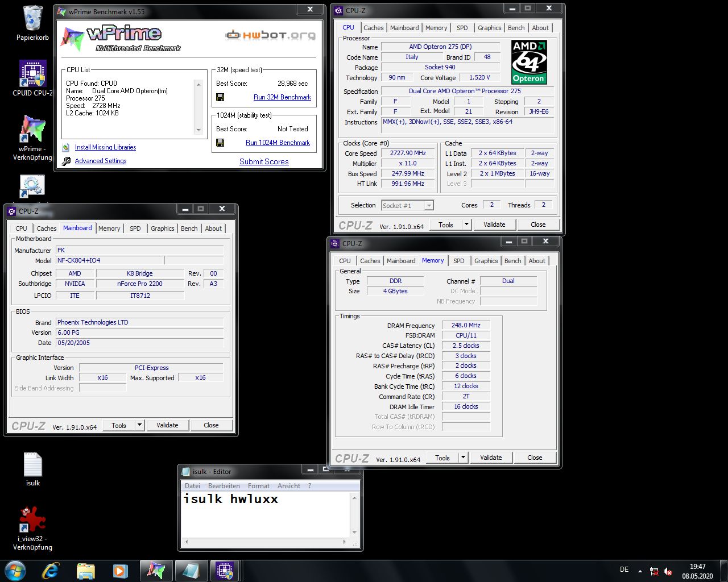Click the Core Speed value 2727.90 MHz
The image size is (728, 582).
coord(408,153)
